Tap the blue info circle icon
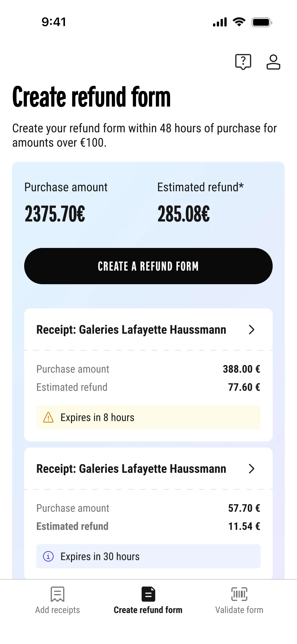This screenshot has width=297, height=644. [x=48, y=556]
